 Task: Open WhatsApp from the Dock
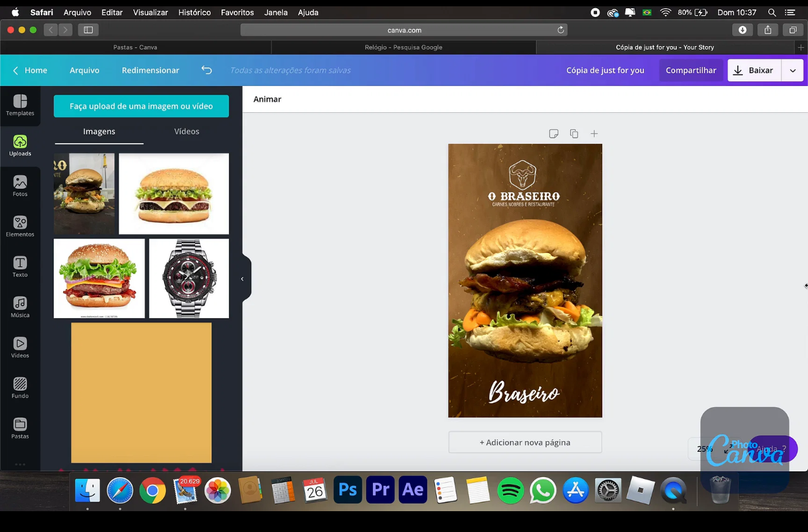pyautogui.click(x=543, y=490)
